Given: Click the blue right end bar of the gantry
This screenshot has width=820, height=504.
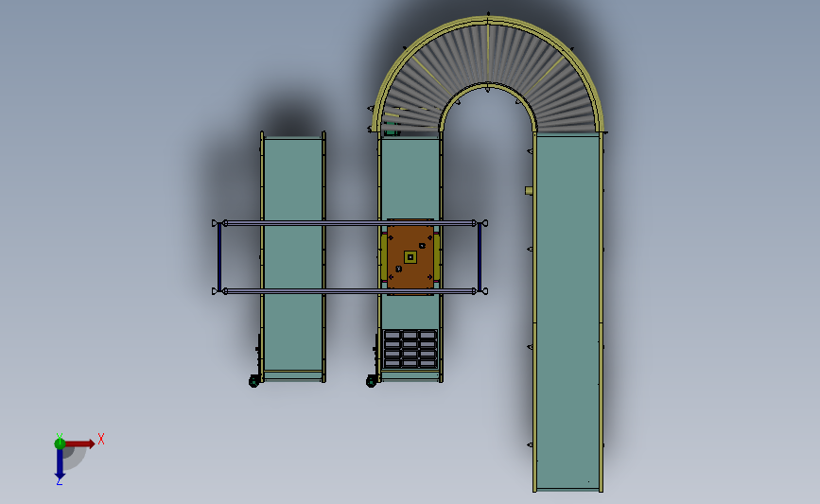Looking at the screenshot, I should coord(480,257).
